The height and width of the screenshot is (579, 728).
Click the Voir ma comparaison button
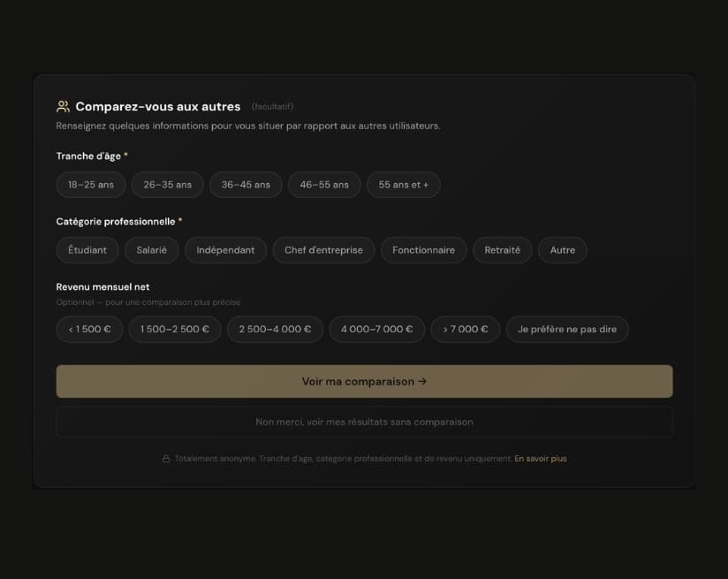pos(364,381)
